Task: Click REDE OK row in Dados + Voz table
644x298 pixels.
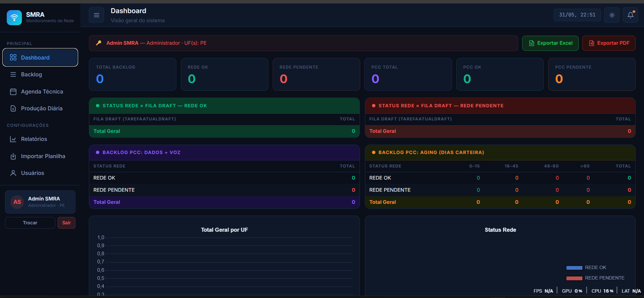Action: pos(224,178)
